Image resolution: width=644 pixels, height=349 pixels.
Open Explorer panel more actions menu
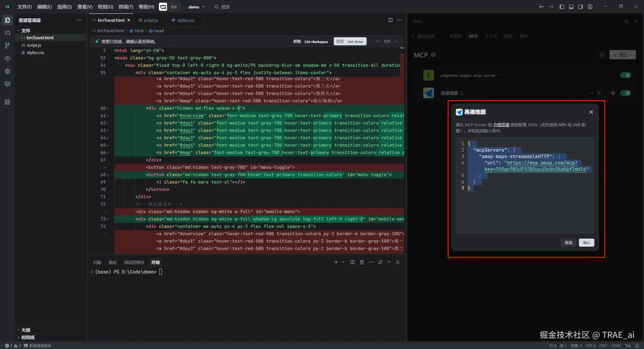click(x=79, y=20)
